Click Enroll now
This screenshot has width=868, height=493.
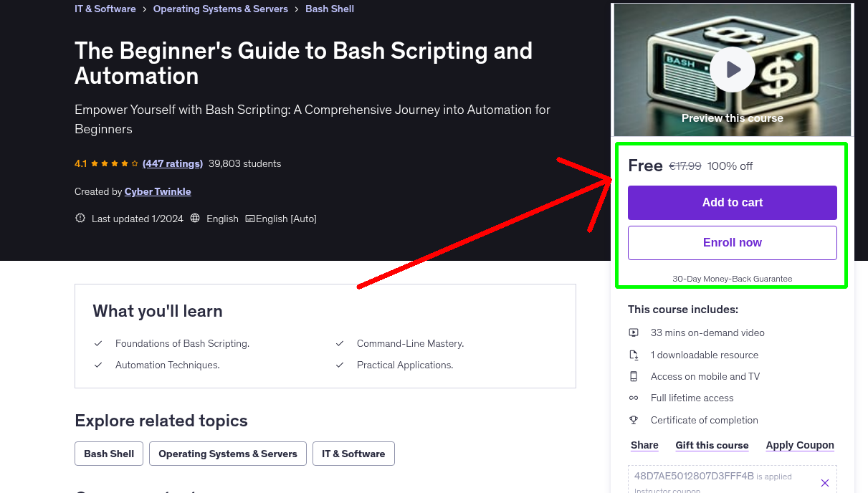tap(732, 242)
